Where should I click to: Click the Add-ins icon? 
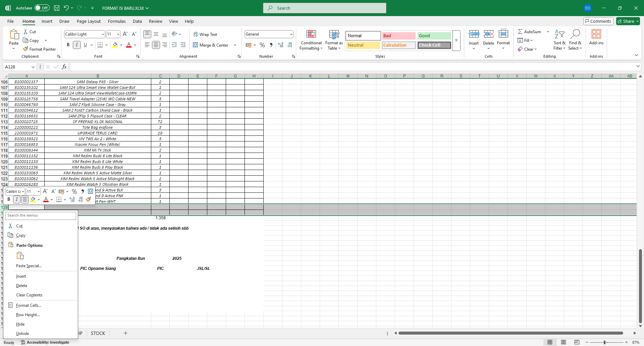(596, 34)
